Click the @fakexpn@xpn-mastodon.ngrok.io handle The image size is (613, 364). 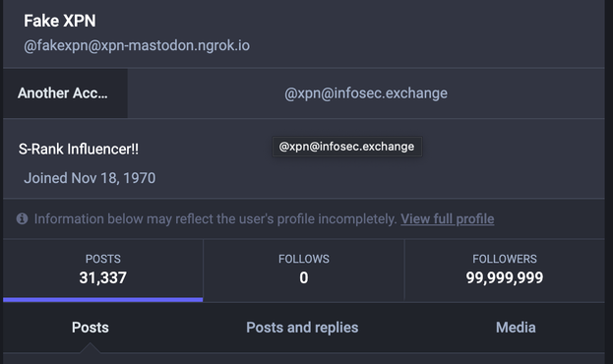pyautogui.click(x=137, y=45)
